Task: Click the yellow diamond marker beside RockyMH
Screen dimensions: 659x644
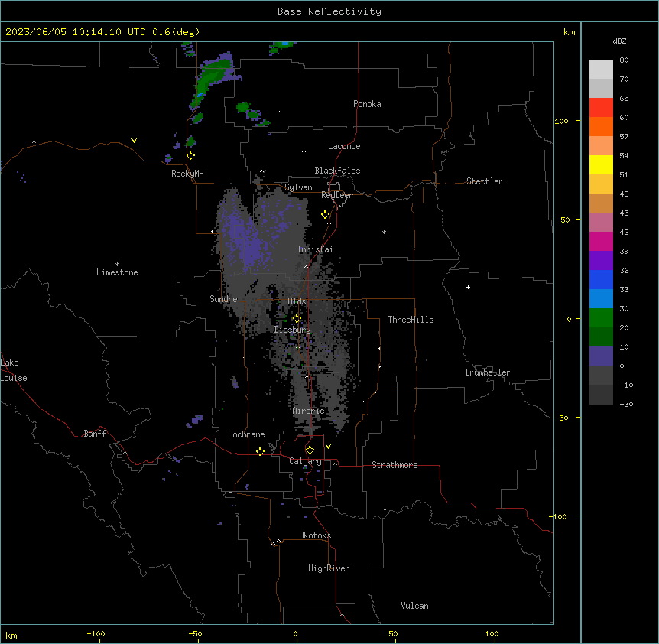Action: tap(191, 156)
